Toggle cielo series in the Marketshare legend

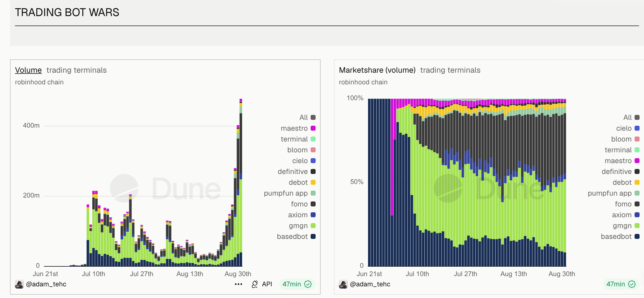628,128
